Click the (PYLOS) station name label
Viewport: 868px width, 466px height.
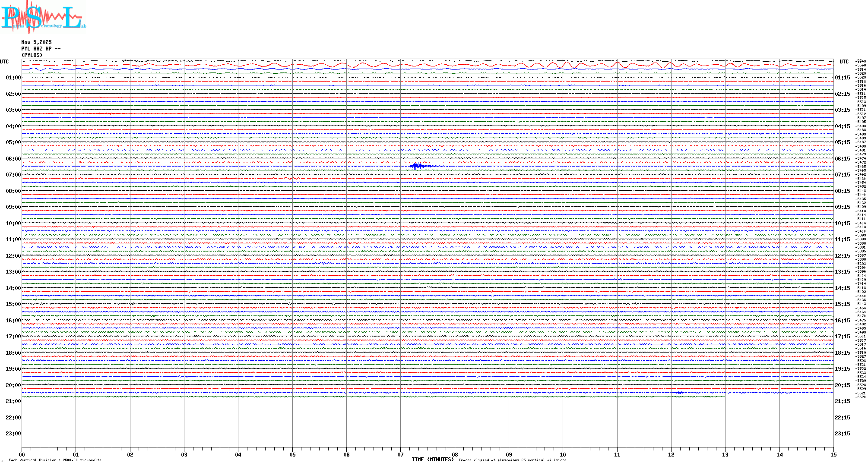coord(32,55)
